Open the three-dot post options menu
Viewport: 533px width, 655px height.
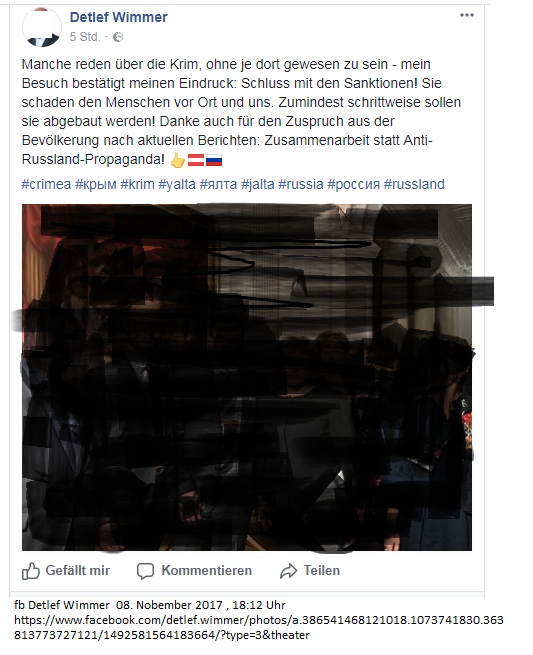467,15
